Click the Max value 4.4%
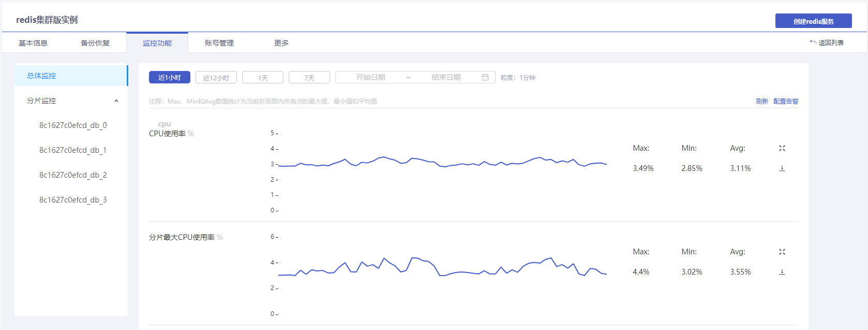 pos(641,272)
